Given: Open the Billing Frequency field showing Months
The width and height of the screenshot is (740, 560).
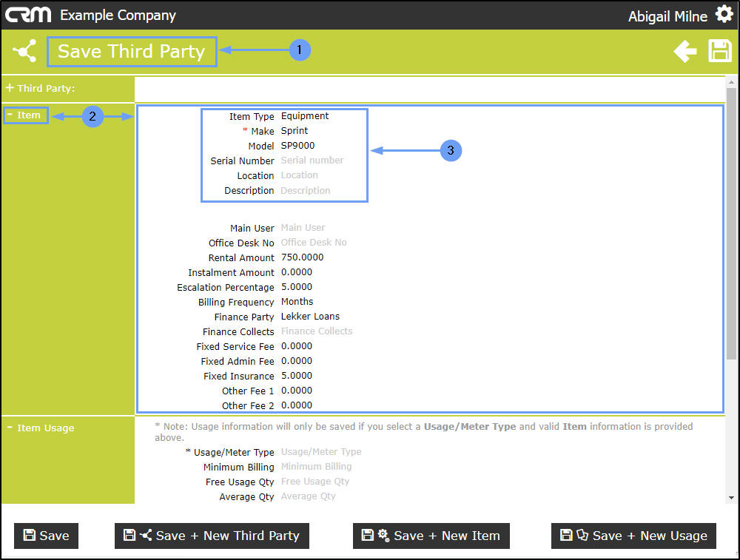Looking at the screenshot, I should (297, 302).
